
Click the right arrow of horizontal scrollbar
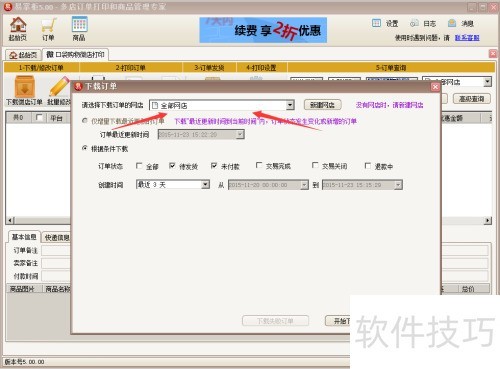coord(488,220)
